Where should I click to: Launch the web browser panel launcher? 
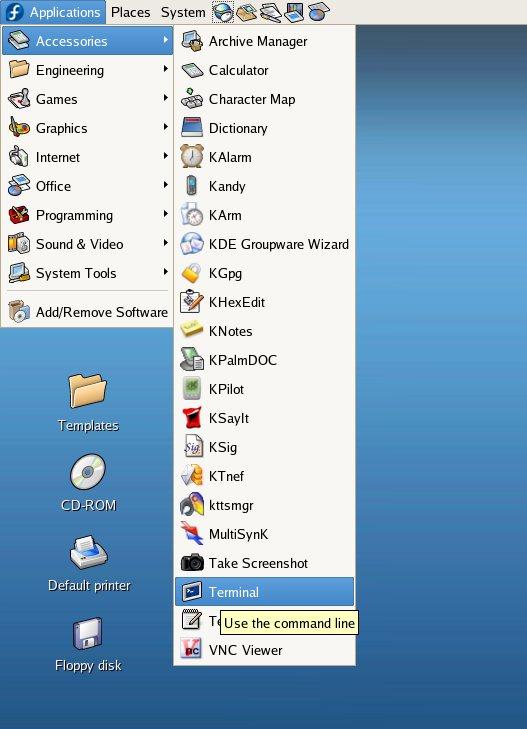(223, 12)
